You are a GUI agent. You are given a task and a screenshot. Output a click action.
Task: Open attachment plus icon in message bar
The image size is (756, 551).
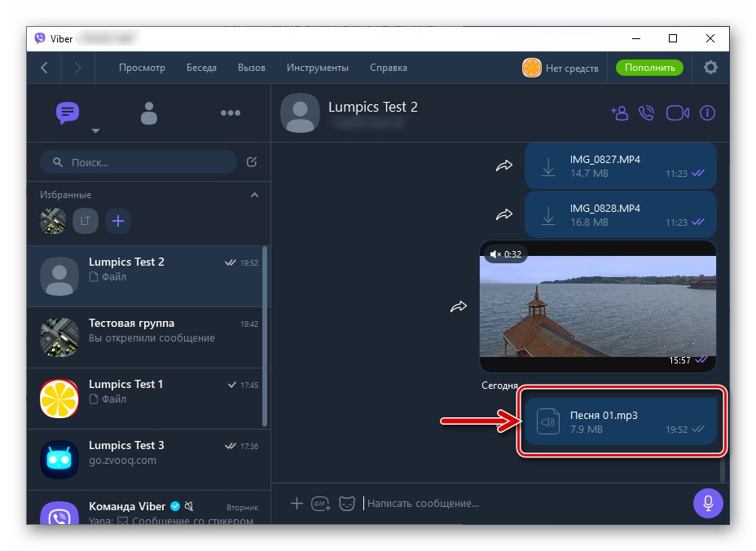[x=297, y=504]
